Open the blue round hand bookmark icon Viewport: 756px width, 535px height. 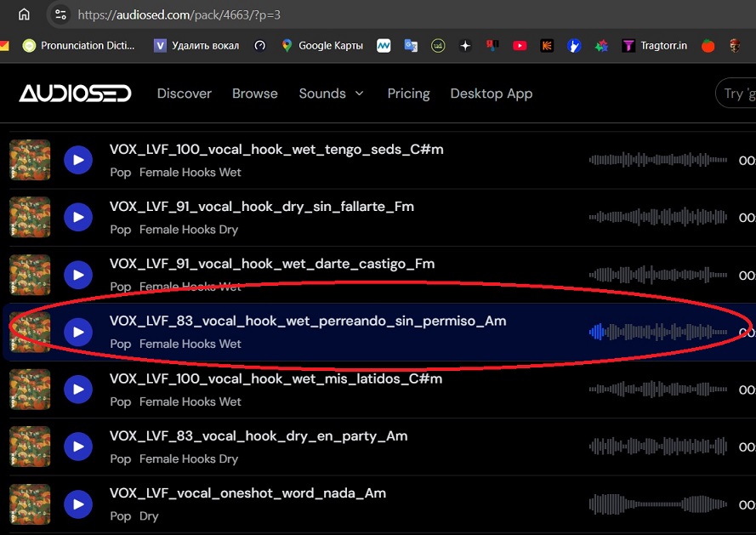[574, 45]
